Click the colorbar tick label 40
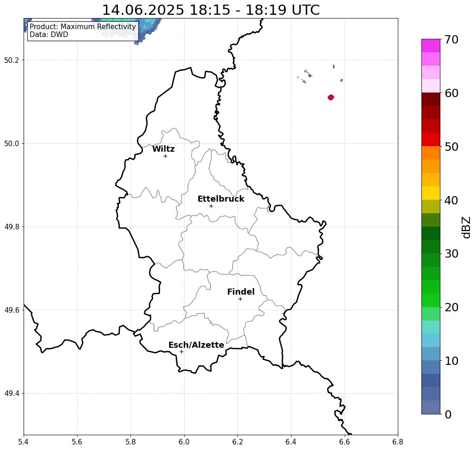Screen dimensions: 476x450 [451, 200]
